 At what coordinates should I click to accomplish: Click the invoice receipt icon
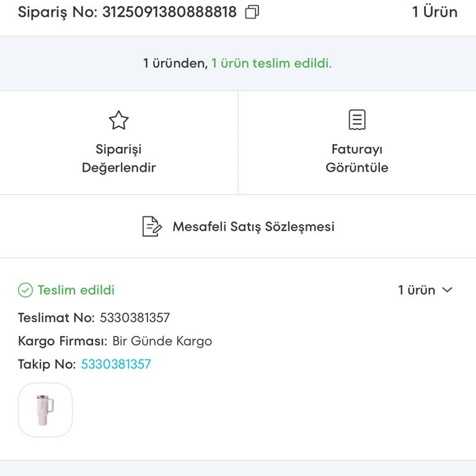pyautogui.click(x=357, y=120)
